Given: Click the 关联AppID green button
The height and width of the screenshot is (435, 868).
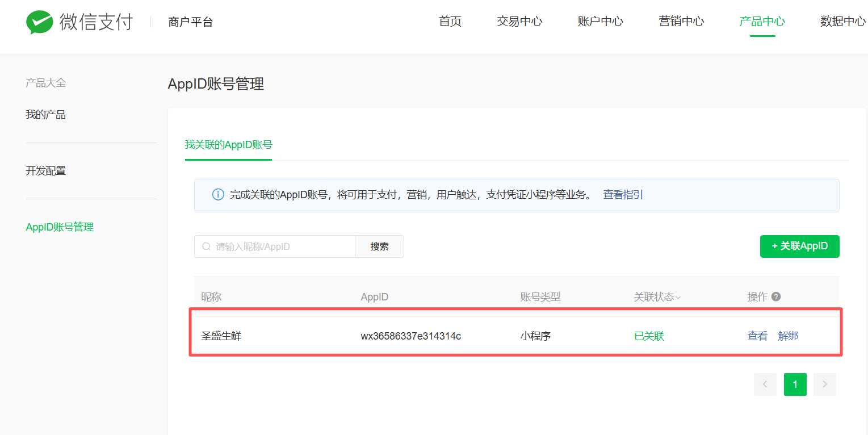Looking at the screenshot, I should tap(799, 246).
